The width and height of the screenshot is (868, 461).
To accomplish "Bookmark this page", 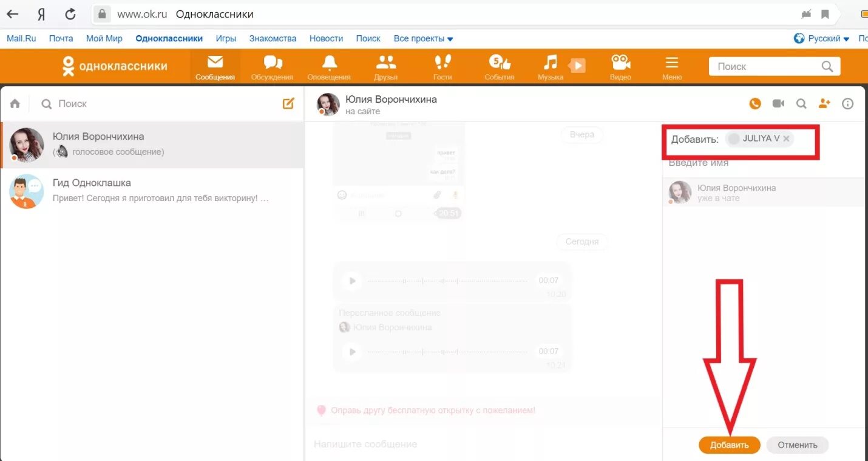I will [x=825, y=14].
